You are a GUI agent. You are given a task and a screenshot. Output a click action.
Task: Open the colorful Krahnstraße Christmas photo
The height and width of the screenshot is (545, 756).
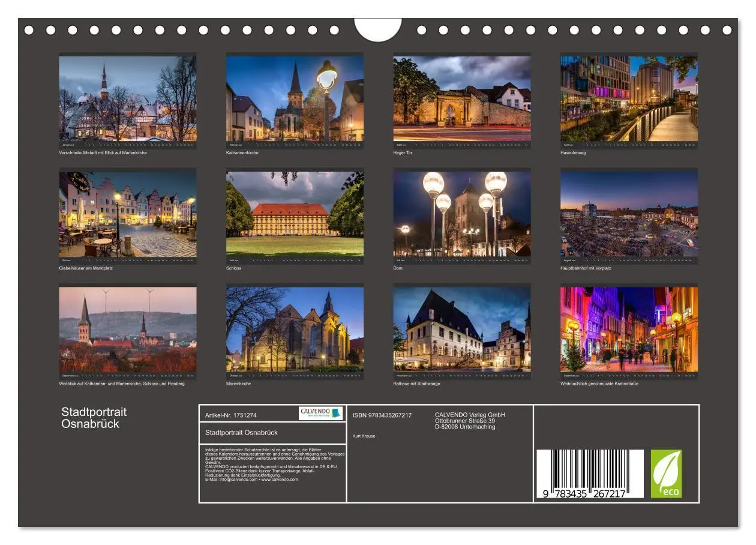point(629,330)
